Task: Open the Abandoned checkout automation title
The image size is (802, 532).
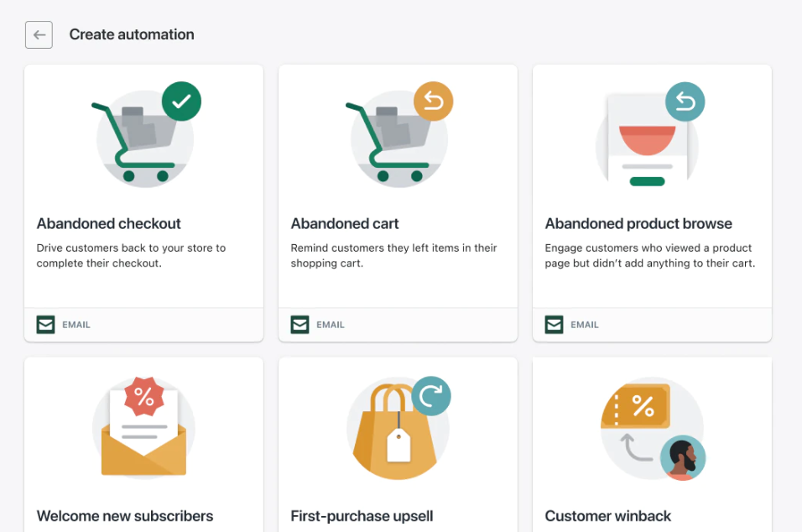Action: click(x=109, y=224)
